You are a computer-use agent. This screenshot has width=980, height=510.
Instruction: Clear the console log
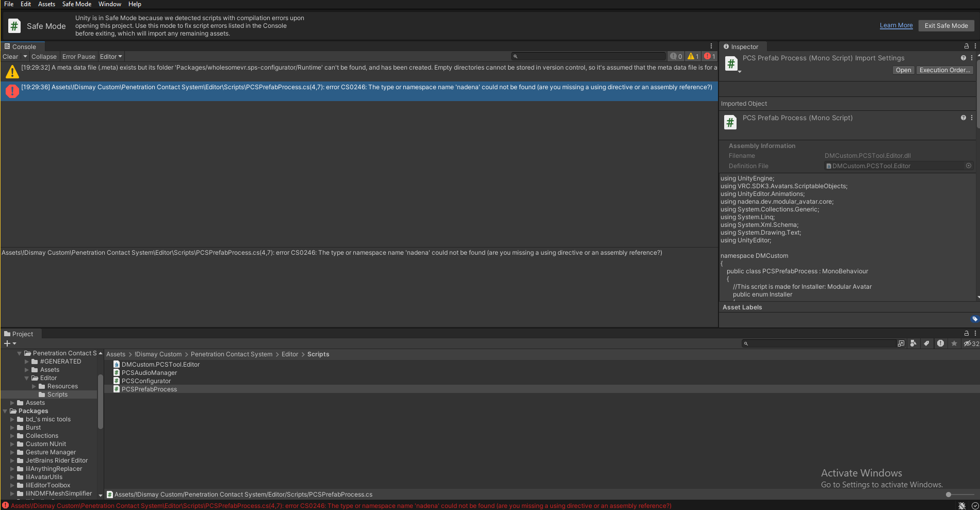[10, 57]
